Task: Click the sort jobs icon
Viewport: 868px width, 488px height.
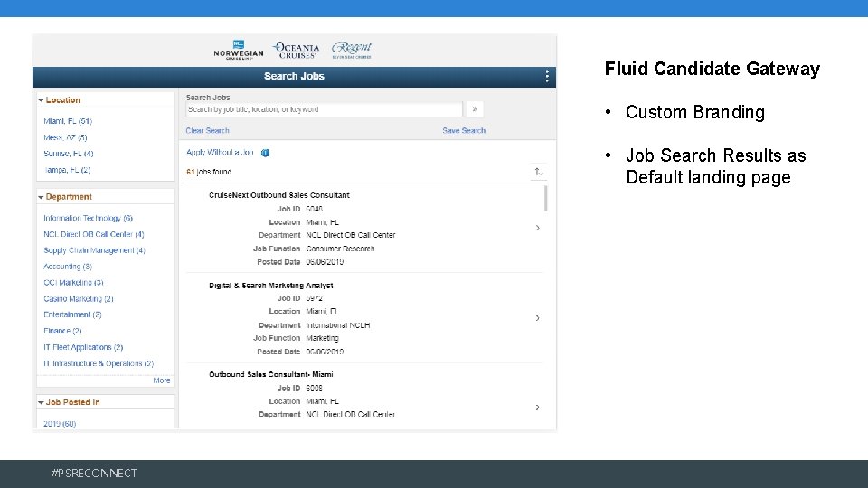Action: coord(539,172)
